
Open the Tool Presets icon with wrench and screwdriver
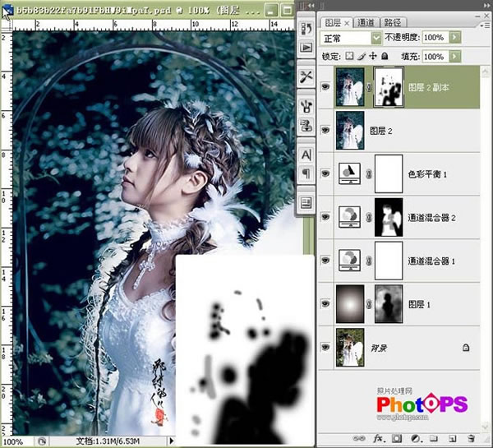[x=306, y=76]
